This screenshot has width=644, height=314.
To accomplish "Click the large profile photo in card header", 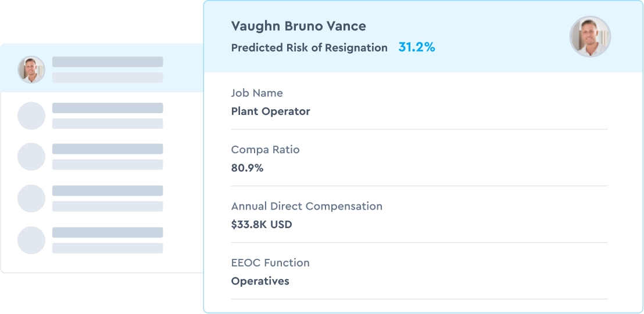I will click(x=590, y=37).
